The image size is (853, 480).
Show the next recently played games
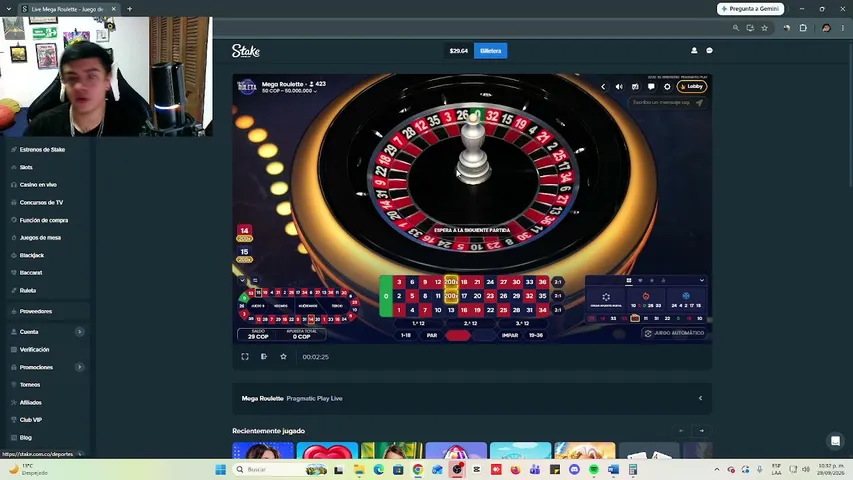[x=702, y=431]
